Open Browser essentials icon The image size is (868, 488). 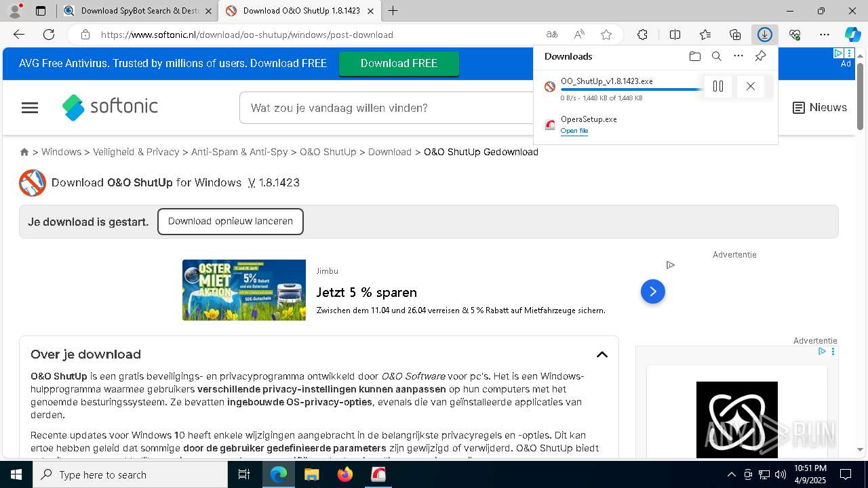click(x=795, y=35)
